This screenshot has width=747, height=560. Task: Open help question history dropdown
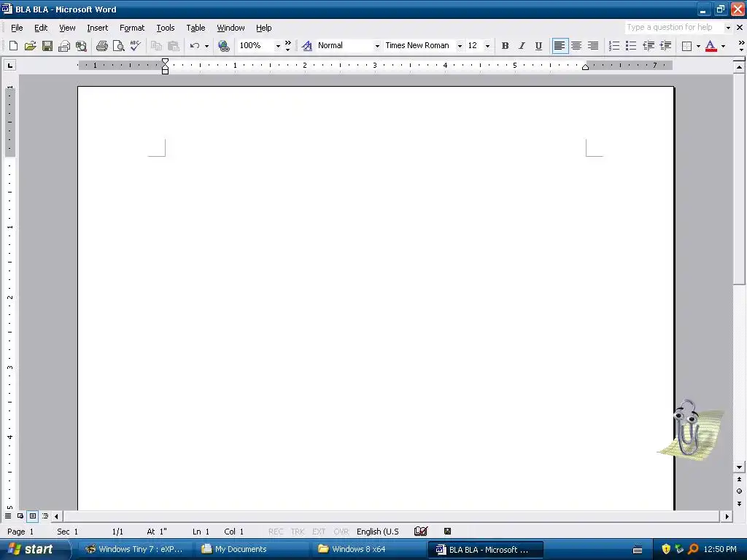coord(728,28)
